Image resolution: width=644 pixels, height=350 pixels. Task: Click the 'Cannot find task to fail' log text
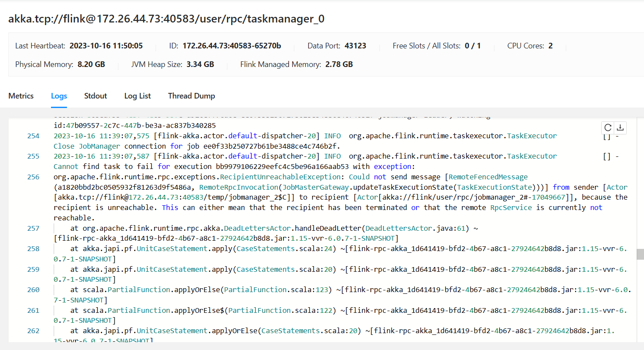(104, 166)
